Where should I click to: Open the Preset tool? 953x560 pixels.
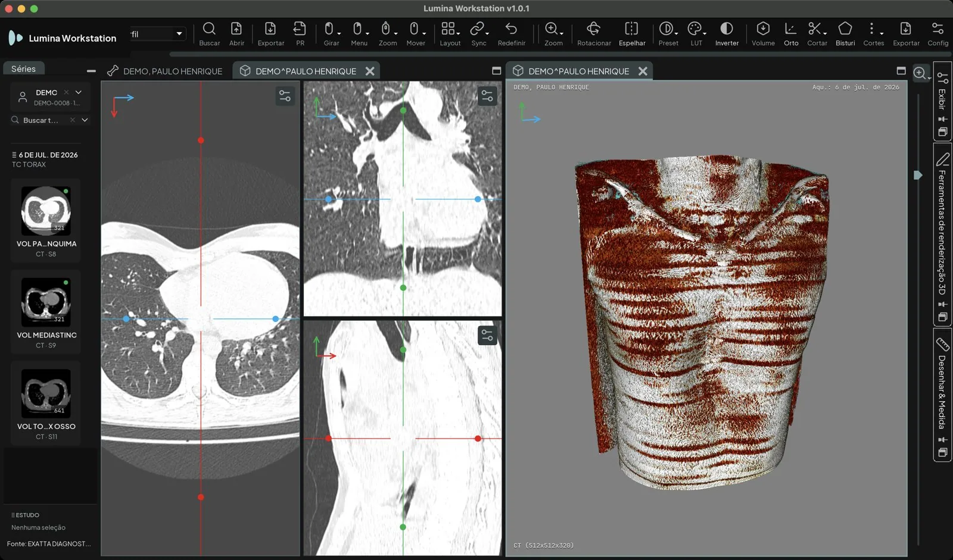(668, 34)
